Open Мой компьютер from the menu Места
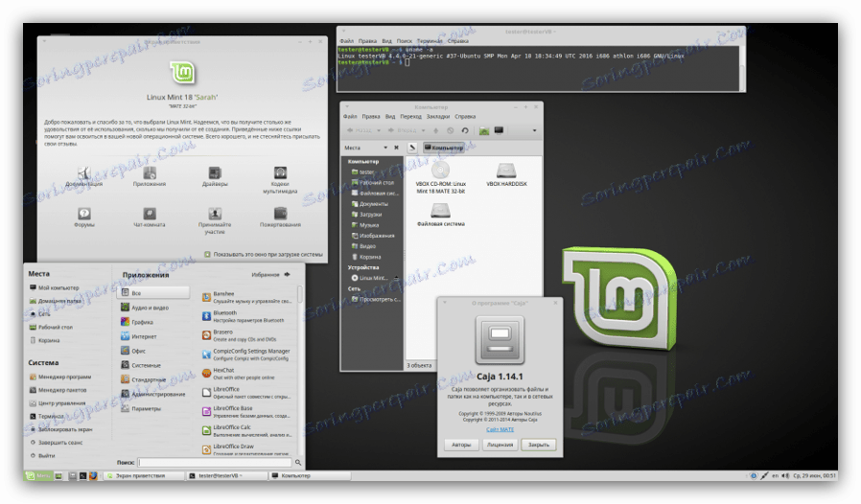The image size is (861, 504). coord(54,287)
